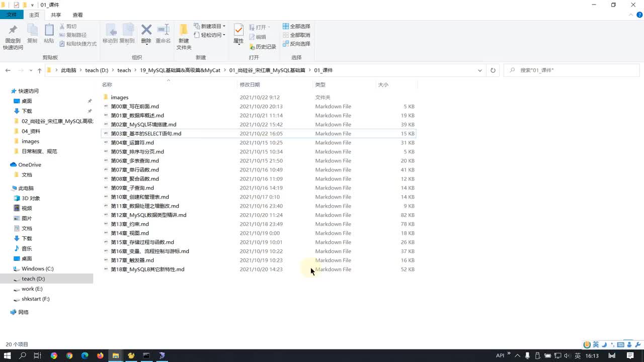Viewport: 644px width, 362px height.
Task: Select file 第03章_基本的SELECT语句.md
Action: point(259,134)
